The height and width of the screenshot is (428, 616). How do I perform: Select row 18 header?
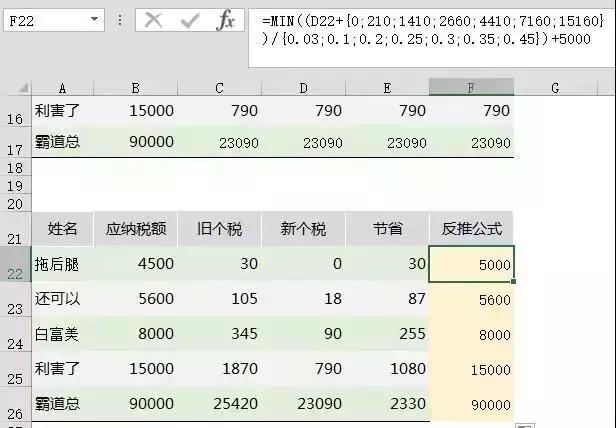click(15, 167)
